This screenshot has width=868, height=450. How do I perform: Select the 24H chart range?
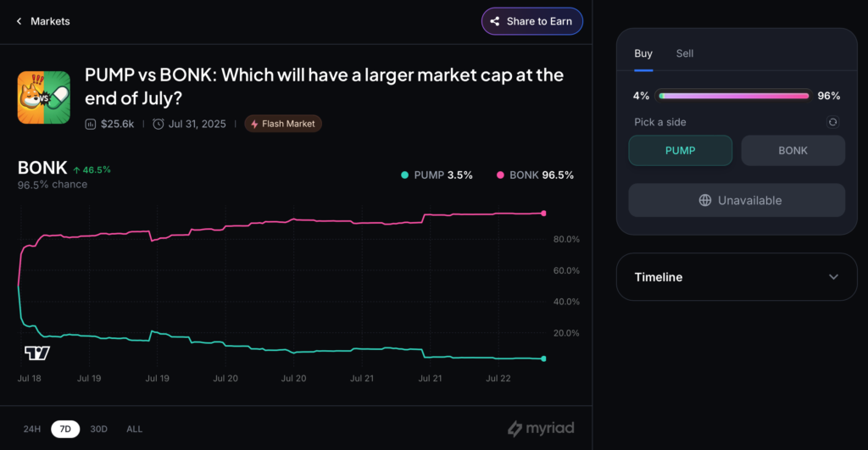pos(32,429)
